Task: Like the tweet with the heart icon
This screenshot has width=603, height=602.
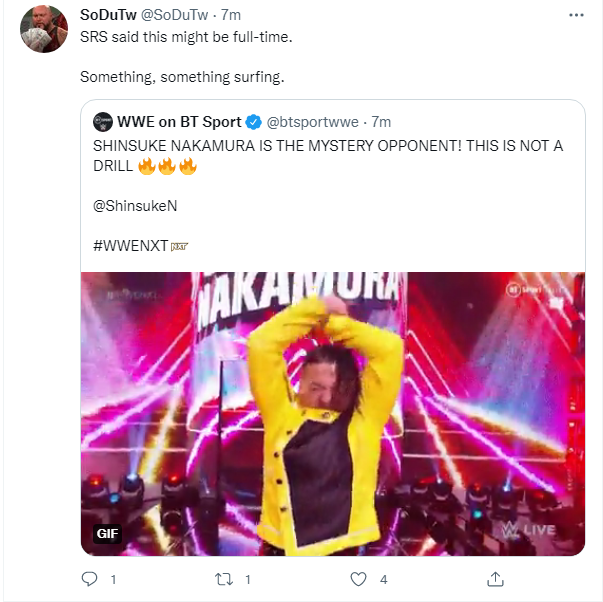Action: tap(358, 579)
